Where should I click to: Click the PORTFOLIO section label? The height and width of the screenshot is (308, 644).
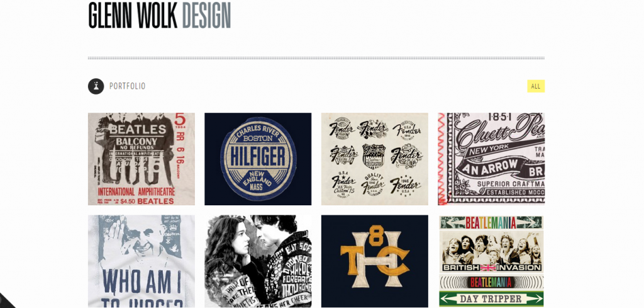click(x=127, y=86)
